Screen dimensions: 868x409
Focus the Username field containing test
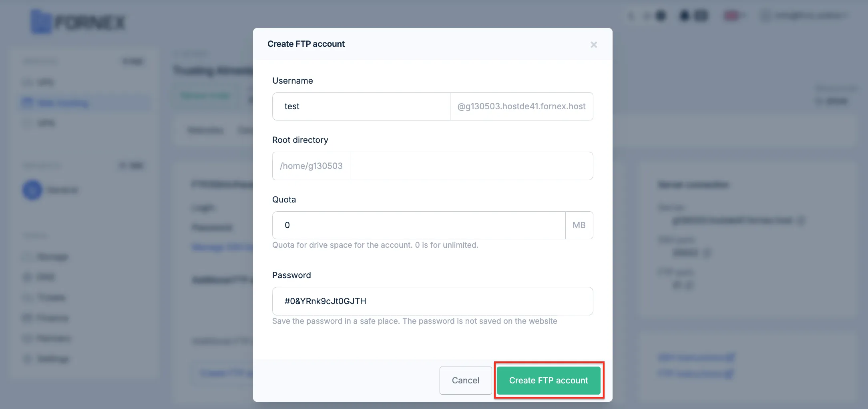(361, 106)
